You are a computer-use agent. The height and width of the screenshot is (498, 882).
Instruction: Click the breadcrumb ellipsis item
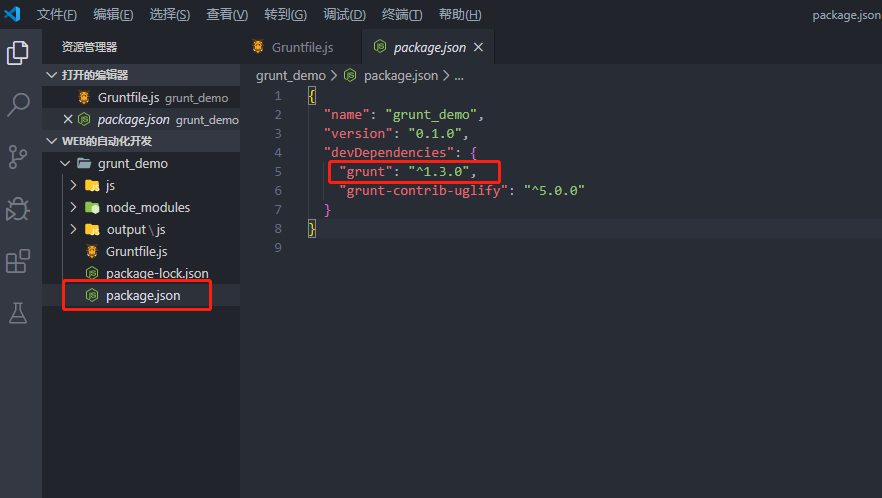459,75
